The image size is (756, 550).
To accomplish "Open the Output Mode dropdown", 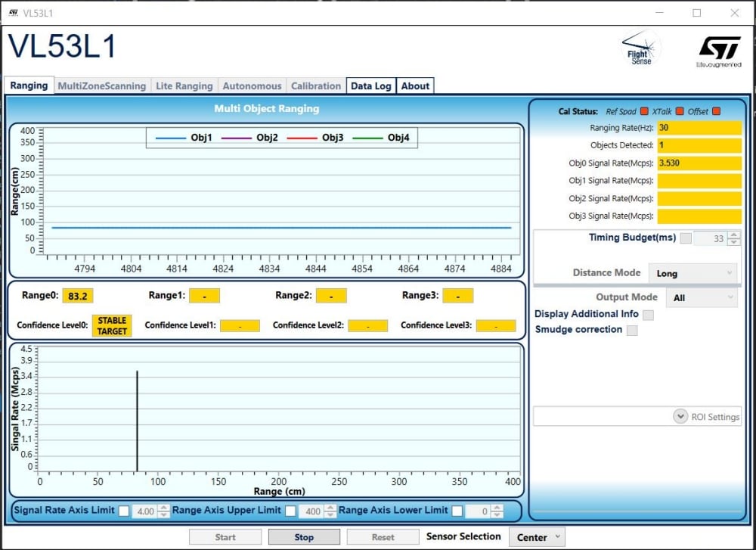I will [x=702, y=297].
